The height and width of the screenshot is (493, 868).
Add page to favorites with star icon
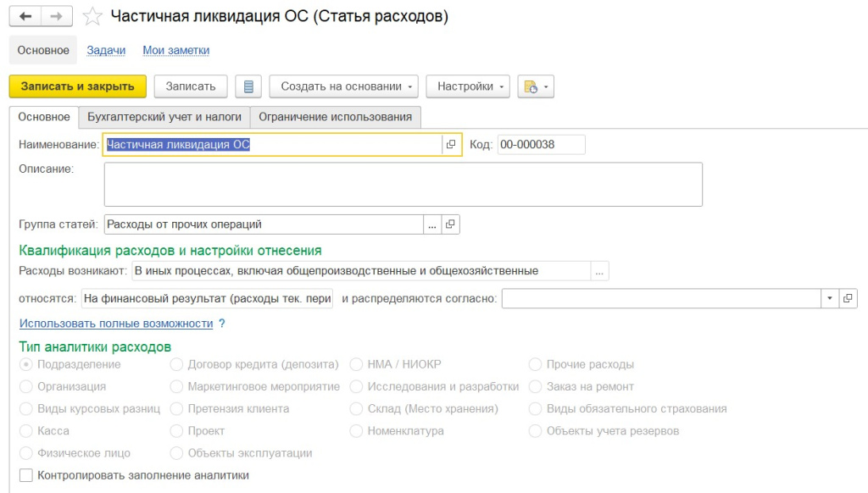tap(92, 17)
